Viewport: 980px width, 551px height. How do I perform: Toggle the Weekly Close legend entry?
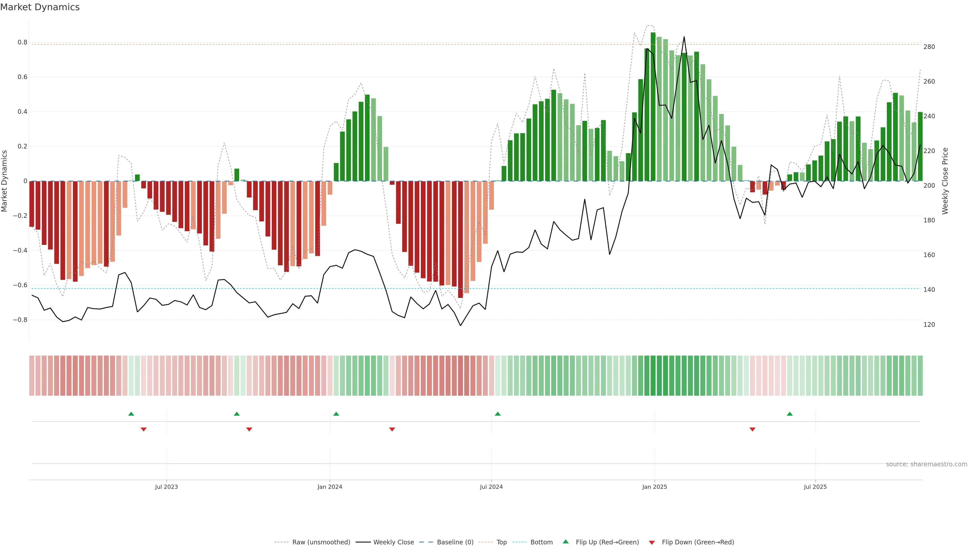tap(393, 542)
